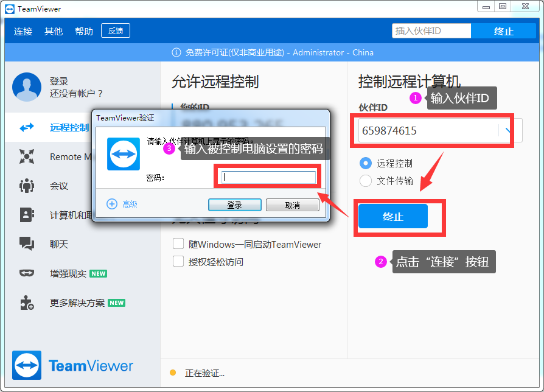The height and width of the screenshot is (392, 544).
Task: Open the 还没有帐户？ link
Action: point(76,93)
